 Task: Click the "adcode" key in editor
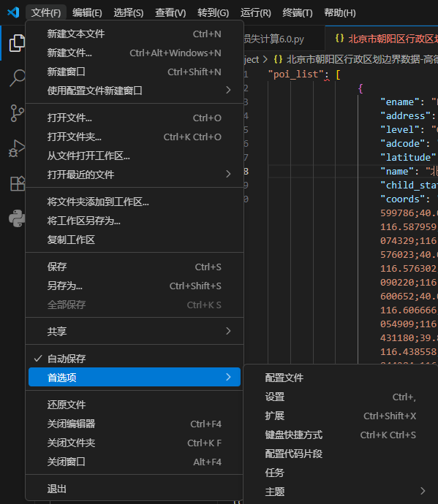[x=403, y=143]
